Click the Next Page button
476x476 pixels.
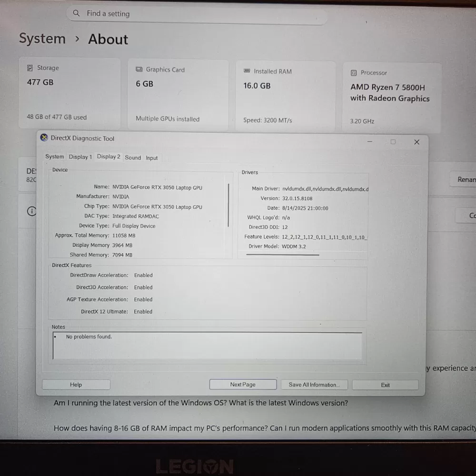tap(243, 384)
